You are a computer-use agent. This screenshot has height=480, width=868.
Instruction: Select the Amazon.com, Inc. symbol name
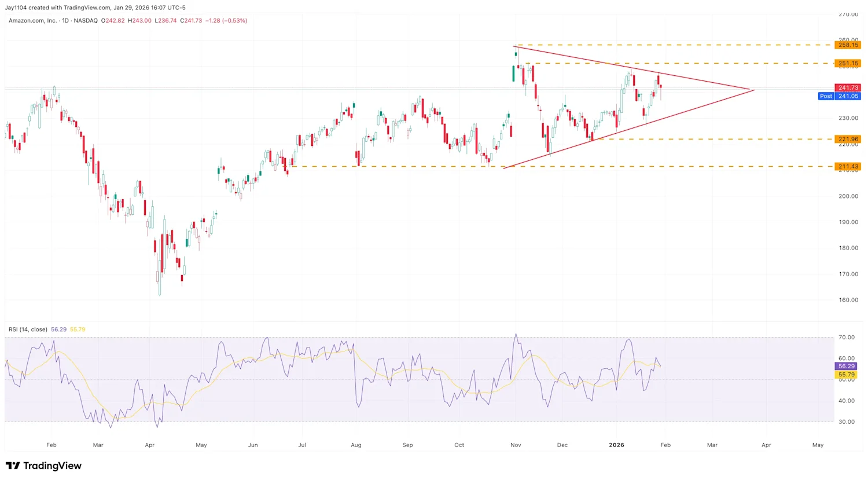click(x=32, y=20)
